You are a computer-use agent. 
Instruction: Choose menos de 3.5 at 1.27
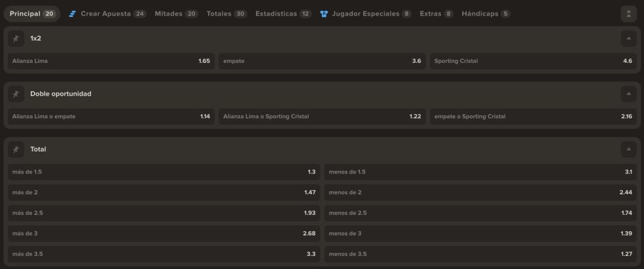(x=480, y=254)
